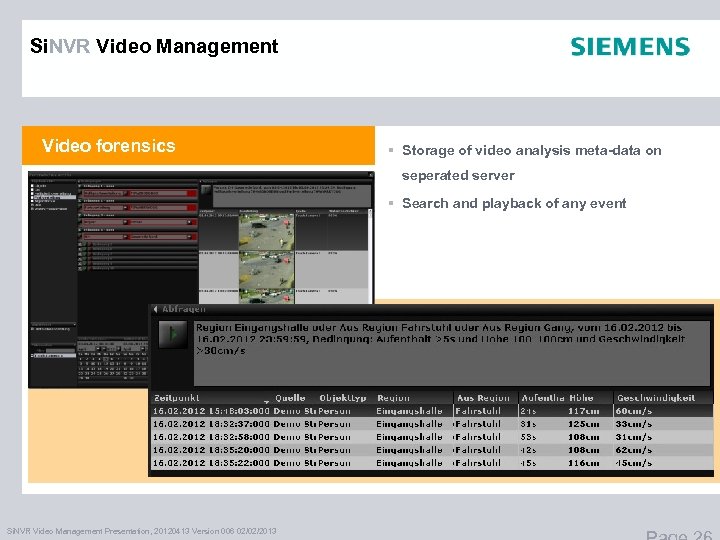Image resolution: width=720 pixels, height=540 pixels.
Task: Click the SIEMENS logo
Action: point(630,46)
